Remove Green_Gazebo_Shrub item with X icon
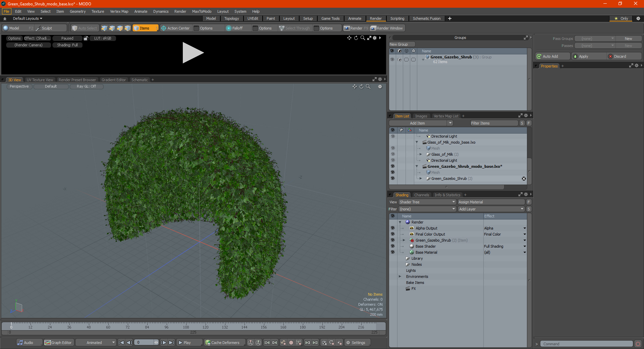The width and height of the screenshot is (644, 349). [524, 179]
